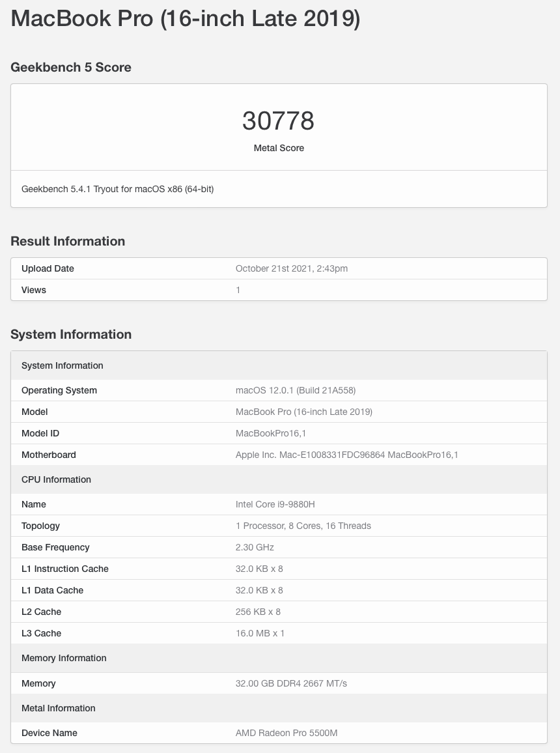Click the Motherboard label
The image size is (560, 753).
[x=48, y=455]
